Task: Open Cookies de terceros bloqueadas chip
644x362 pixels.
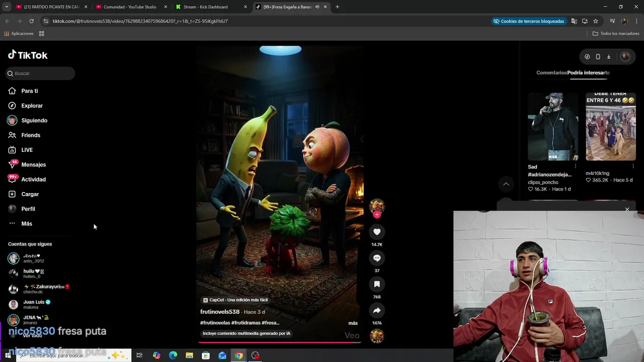Action: [529, 21]
